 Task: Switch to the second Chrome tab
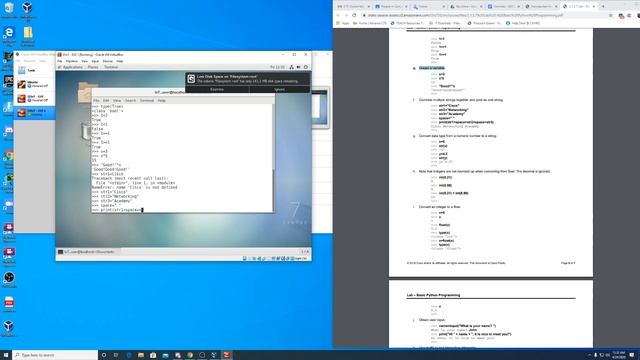pos(391,7)
